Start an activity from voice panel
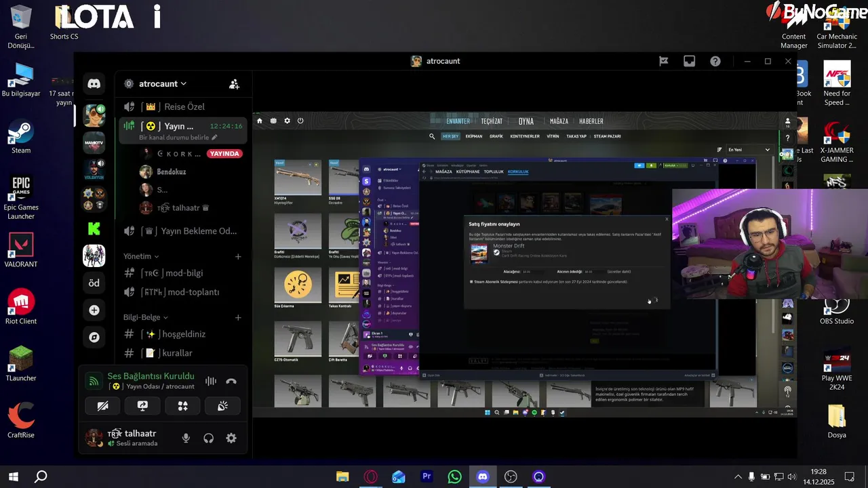The height and width of the screenshot is (488, 868). tap(182, 406)
